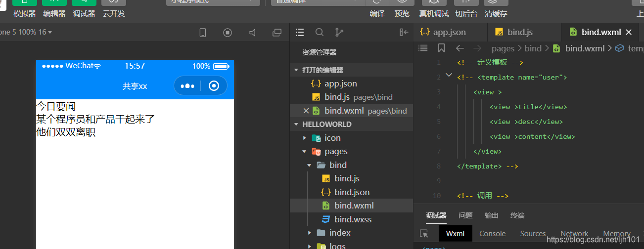Open the simulator device and zoom dropdown
The height and width of the screenshot is (249, 644).
point(26,32)
